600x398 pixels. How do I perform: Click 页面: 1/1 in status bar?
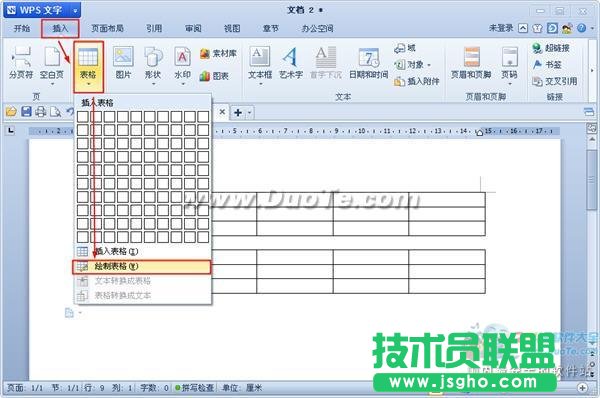coord(25,388)
